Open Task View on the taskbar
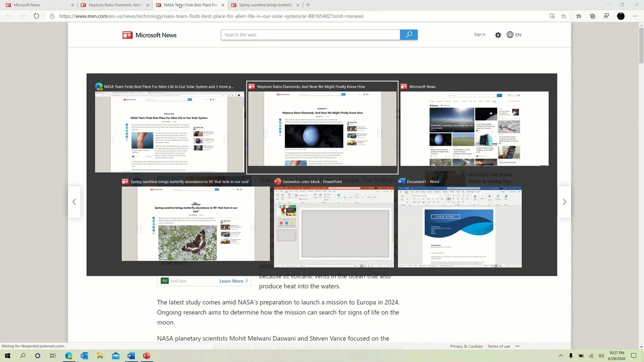 [x=53, y=356]
